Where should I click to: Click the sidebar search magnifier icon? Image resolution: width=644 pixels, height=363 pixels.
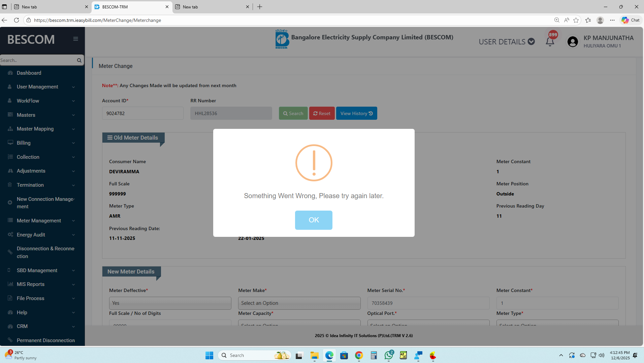[x=79, y=60]
